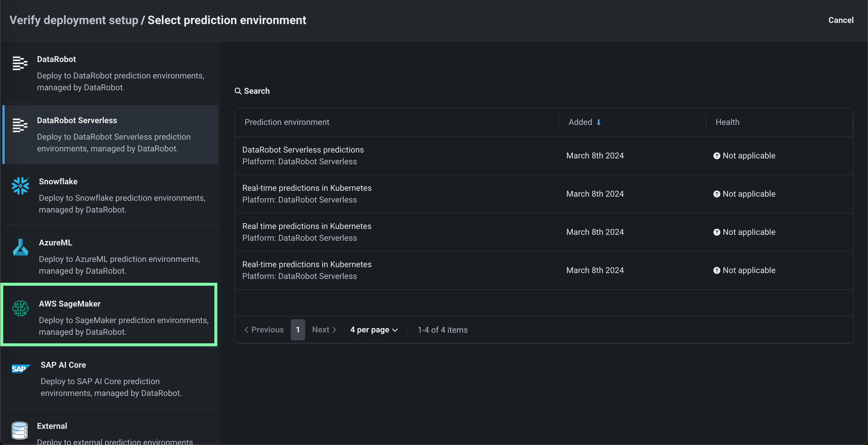This screenshot has height=445, width=868.
Task: Go to Previous page chevron
Action: coord(246,330)
